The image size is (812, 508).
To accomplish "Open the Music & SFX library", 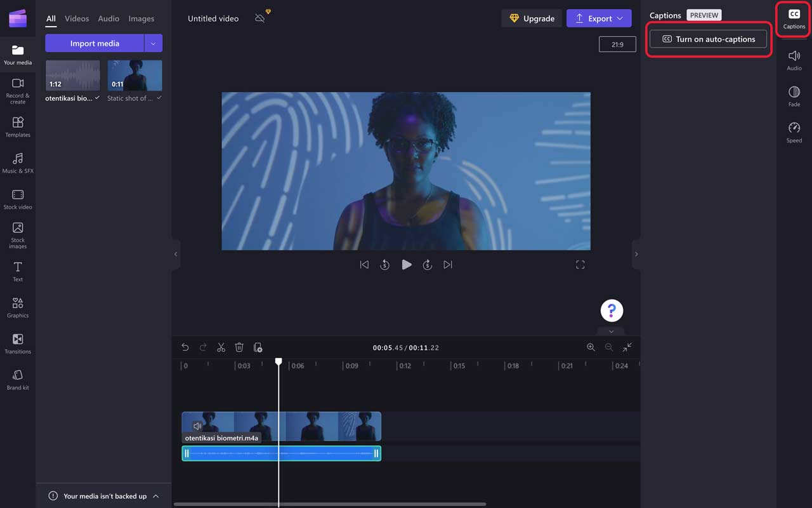I will (x=18, y=163).
